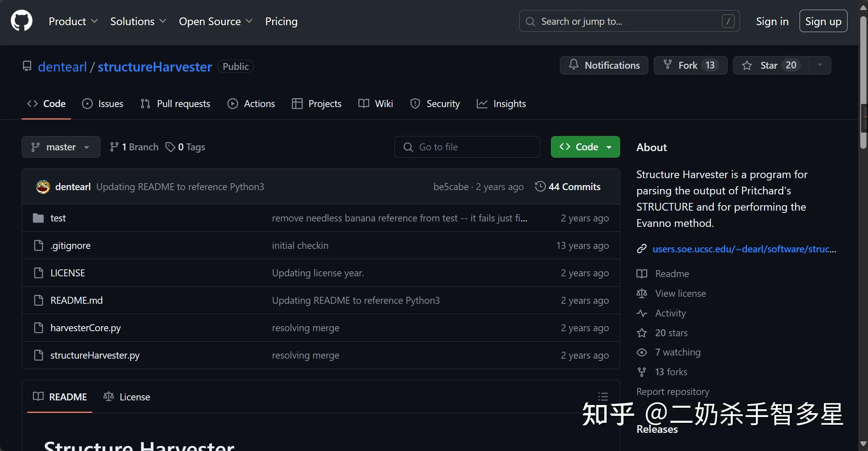Open the Wiki tab
This screenshot has width=868, height=451.
point(375,104)
